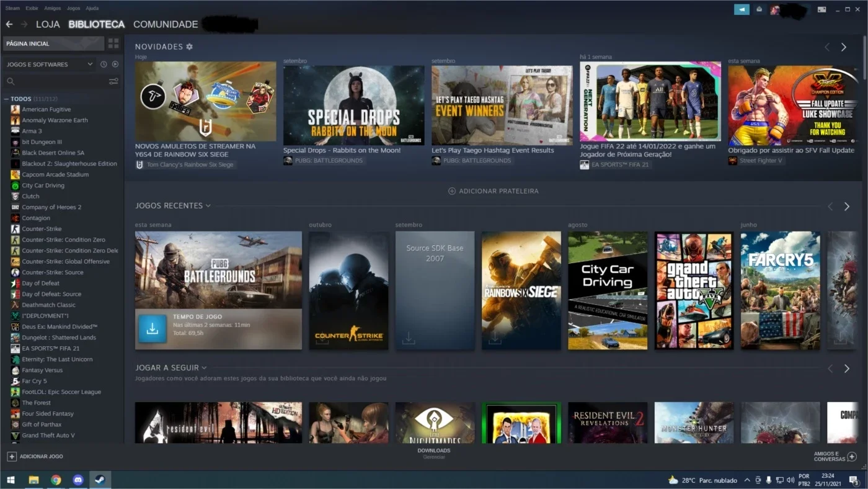Open the Ajuda menu
This screenshot has height=489, width=868.
92,9
